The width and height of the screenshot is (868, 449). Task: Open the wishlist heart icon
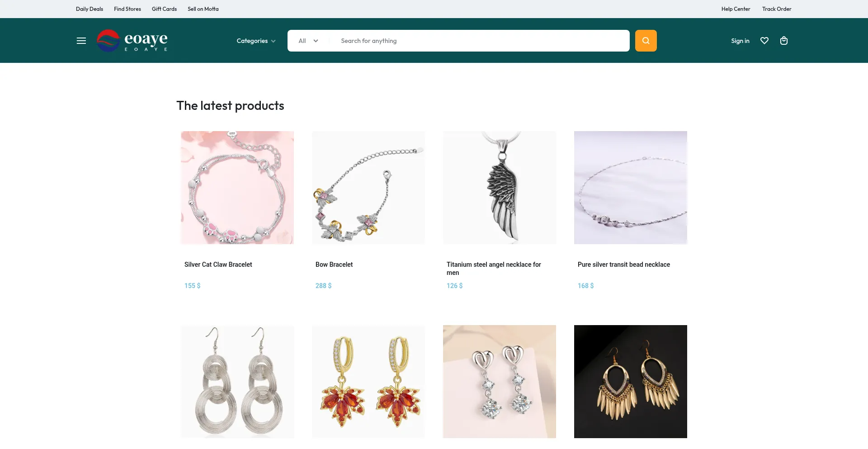764,41
